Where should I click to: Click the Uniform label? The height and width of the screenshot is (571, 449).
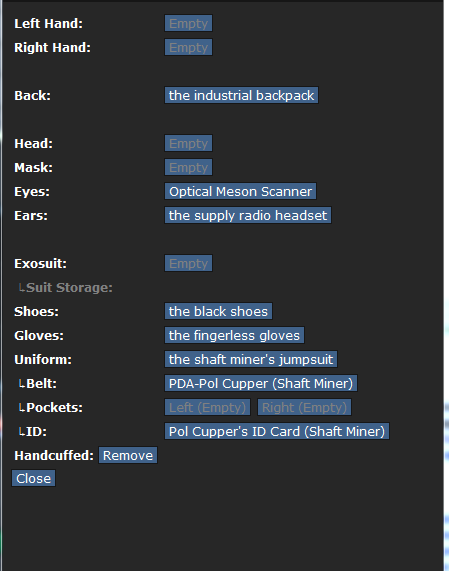(43, 360)
